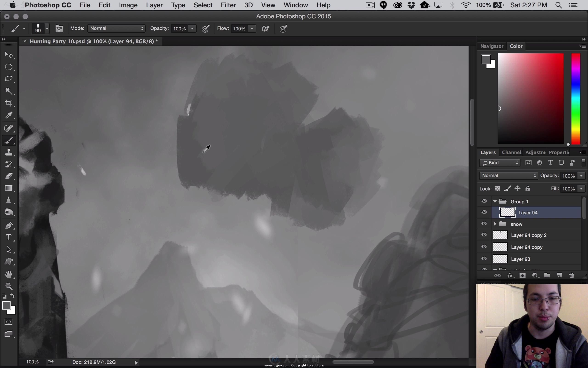Select the Move tool

coord(9,55)
